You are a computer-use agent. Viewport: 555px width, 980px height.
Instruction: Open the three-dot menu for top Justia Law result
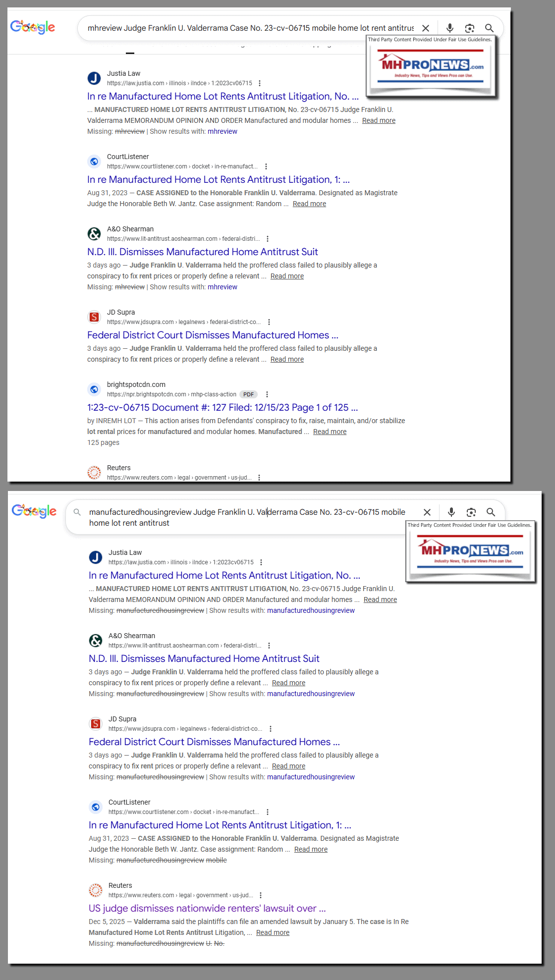point(260,83)
